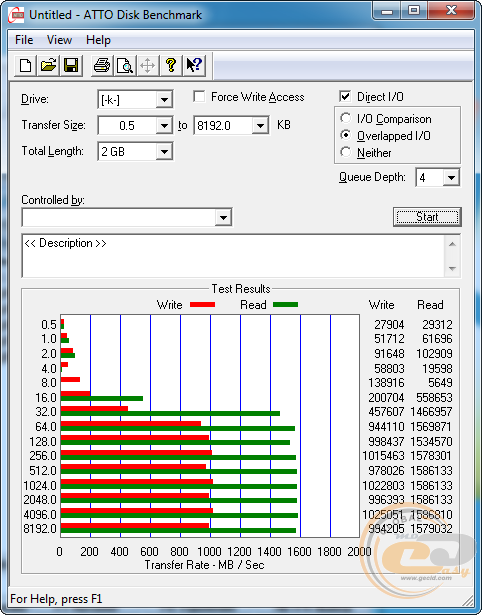
Task: Open Print Preview toolbar icon
Action: 125,65
